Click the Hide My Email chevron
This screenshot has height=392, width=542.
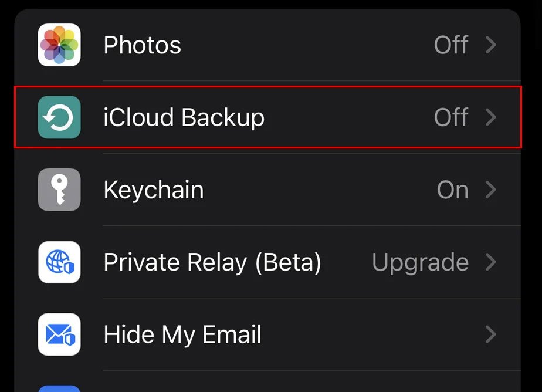pos(492,334)
